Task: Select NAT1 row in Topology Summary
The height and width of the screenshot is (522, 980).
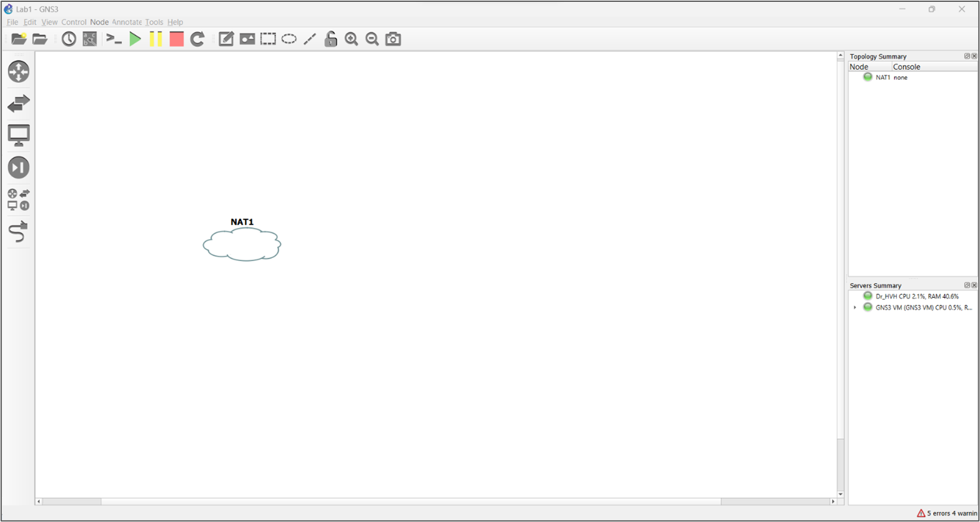Action: pyautogui.click(x=913, y=77)
